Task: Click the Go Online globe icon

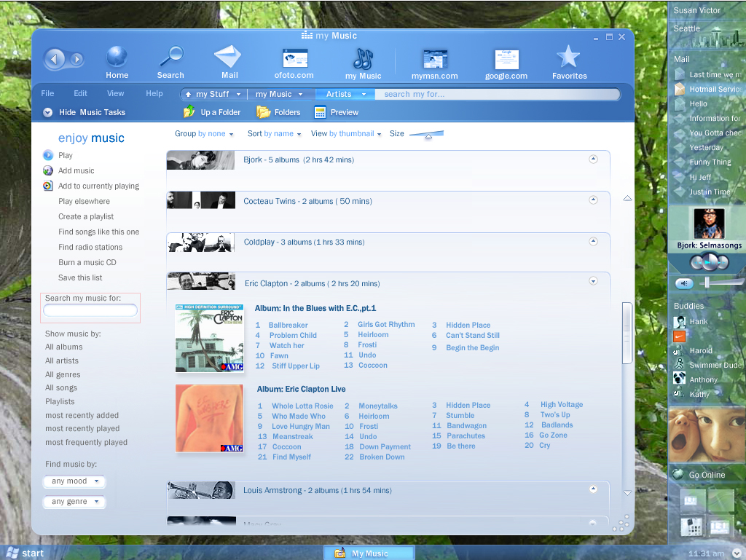Action: pos(678,474)
